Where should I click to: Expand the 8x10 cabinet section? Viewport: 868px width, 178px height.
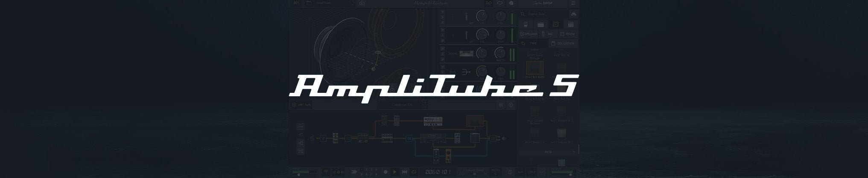pyautogui.click(x=548, y=152)
